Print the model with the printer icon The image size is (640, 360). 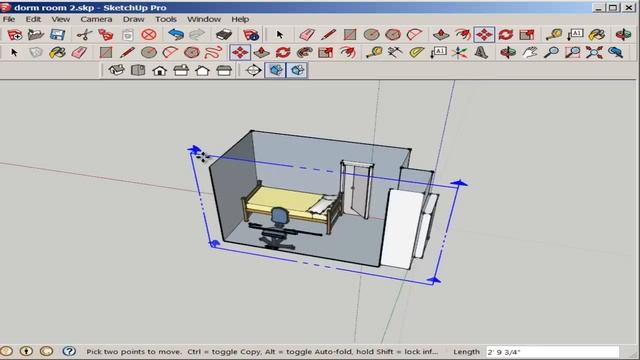coord(224,35)
